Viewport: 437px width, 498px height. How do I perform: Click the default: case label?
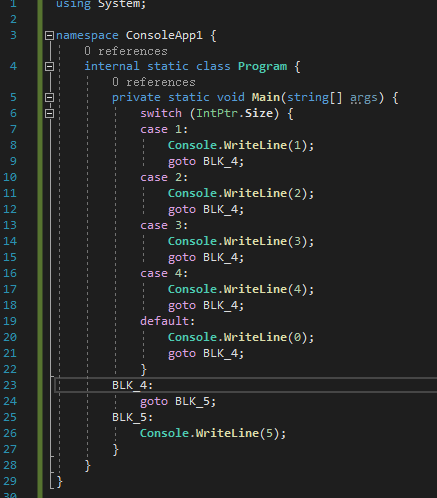167,321
